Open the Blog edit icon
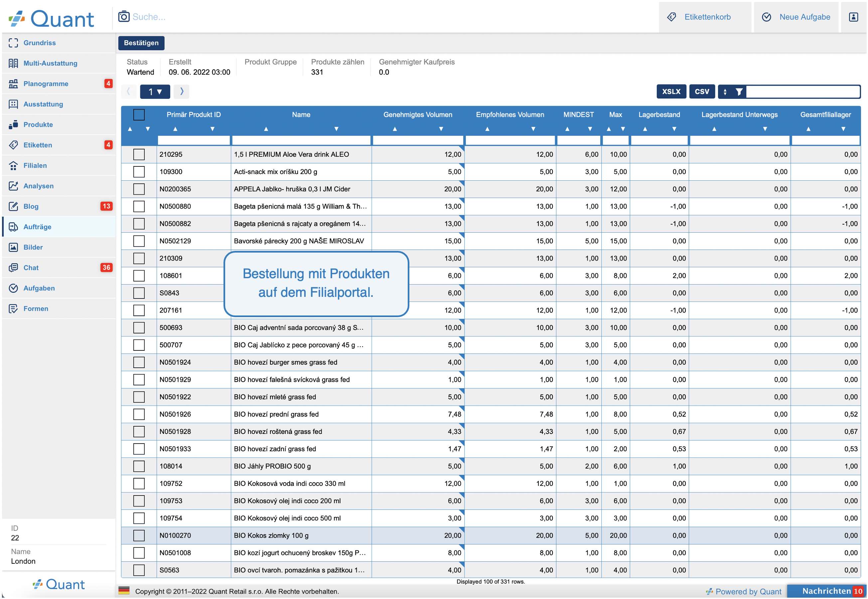 (13, 206)
